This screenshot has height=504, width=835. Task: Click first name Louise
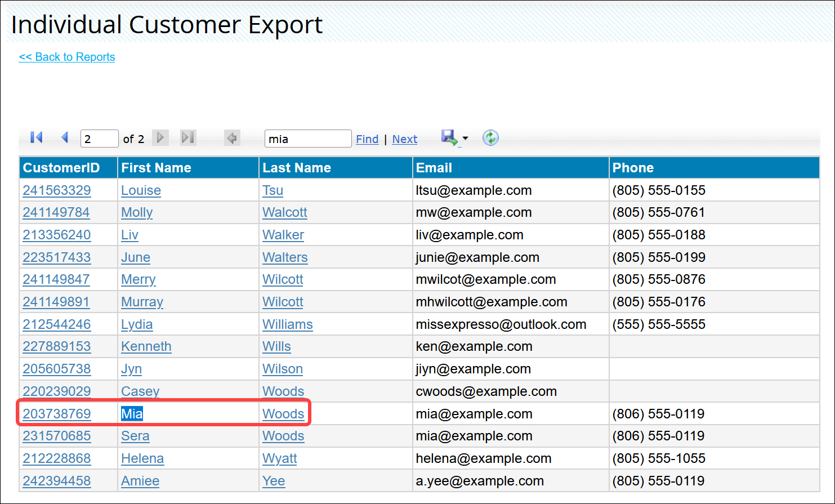(141, 190)
